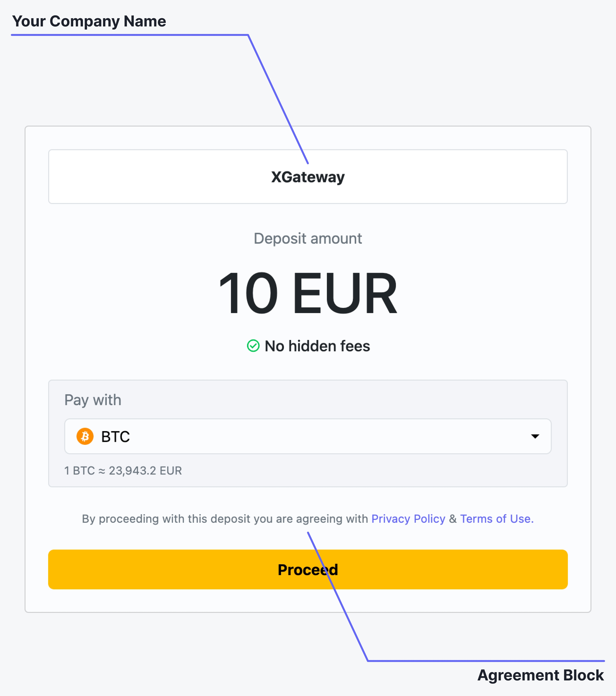The width and height of the screenshot is (616, 696).
Task: Expand the currency dropdown arrow
Action: 535,436
